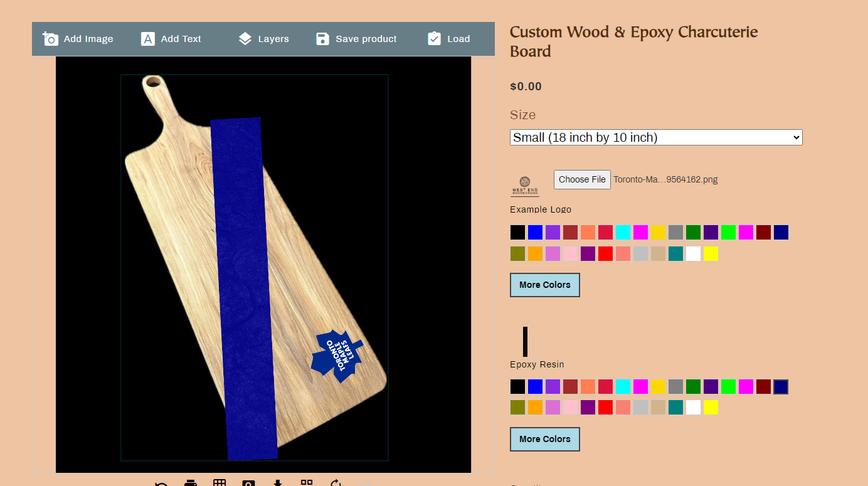Pick the cyan swatch for Example Logo
868x486 pixels.
pyautogui.click(x=623, y=233)
